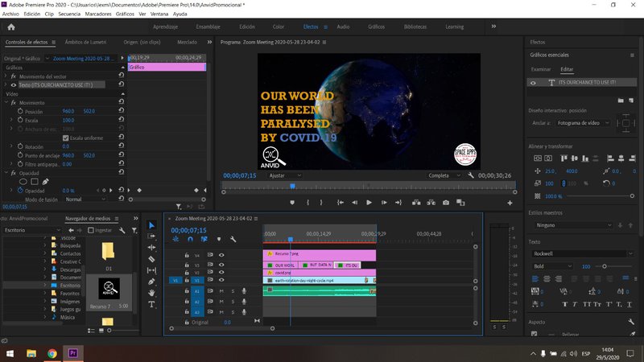Create a rectangle mask under Opacidad

coord(35,182)
